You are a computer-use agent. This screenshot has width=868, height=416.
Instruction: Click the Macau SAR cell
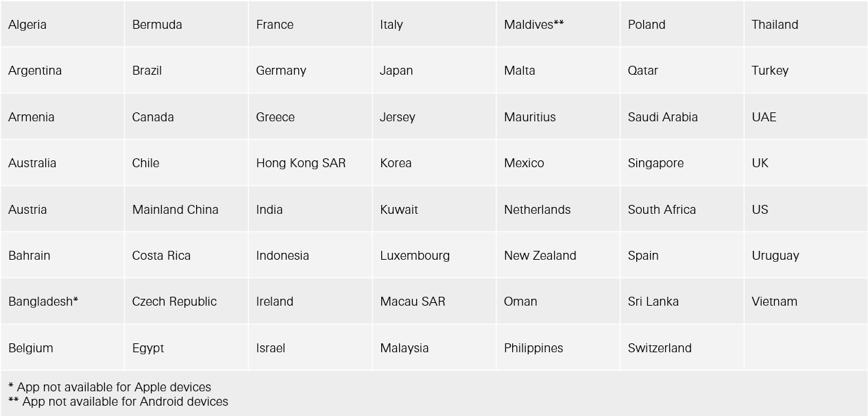tap(412, 302)
